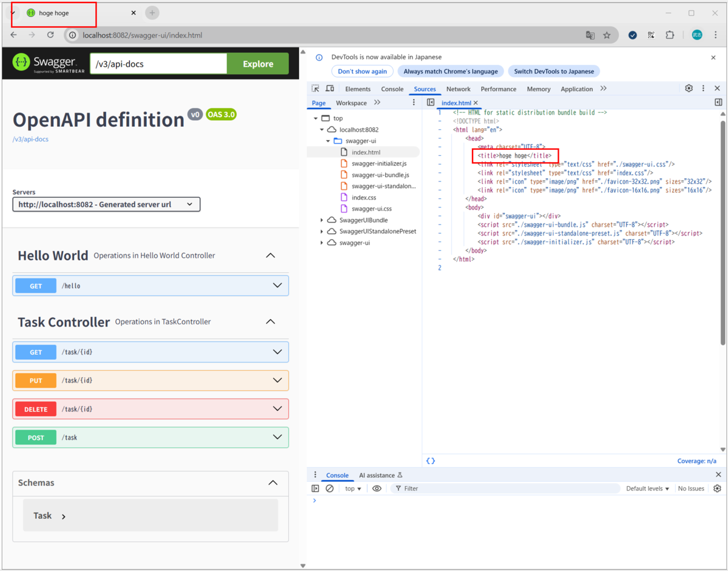The height and width of the screenshot is (571, 728).
Task: Expand the GET /hello operation
Action: click(x=150, y=286)
